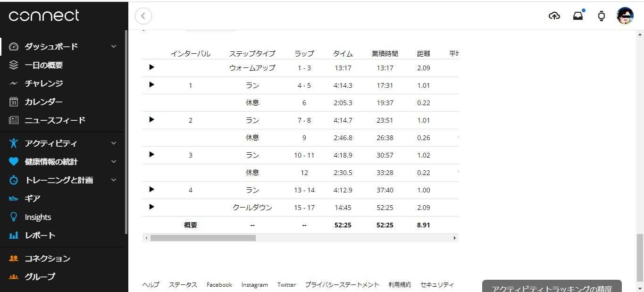This screenshot has width=644, height=292.
Task: Expand the アクティビティ sidebar chevron
Action: [x=114, y=143]
